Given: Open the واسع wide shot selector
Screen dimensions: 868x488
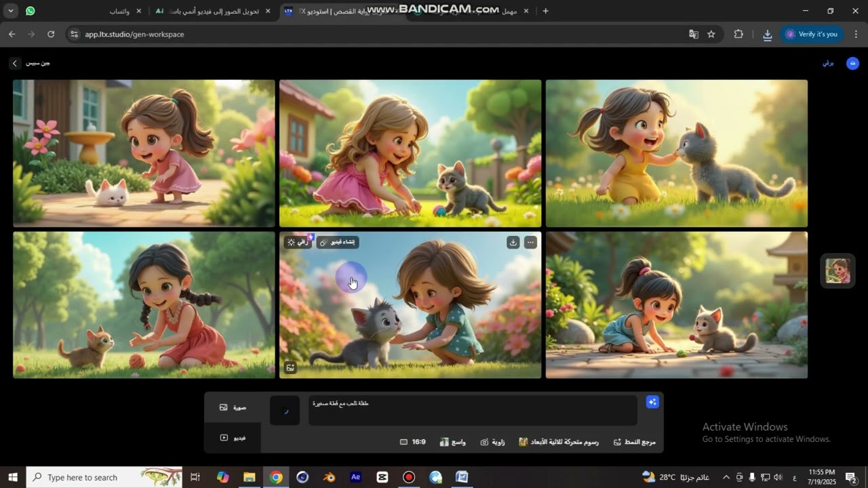Looking at the screenshot, I should pyautogui.click(x=453, y=442).
